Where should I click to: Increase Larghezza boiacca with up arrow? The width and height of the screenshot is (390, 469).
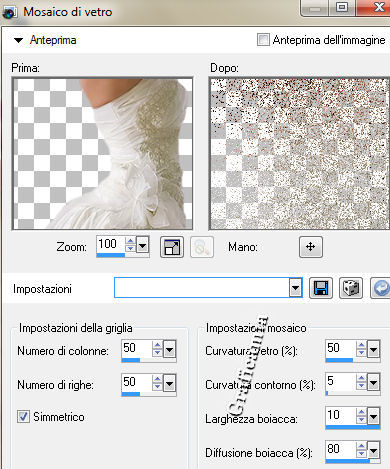pyautogui.click(x=361, y=412)
